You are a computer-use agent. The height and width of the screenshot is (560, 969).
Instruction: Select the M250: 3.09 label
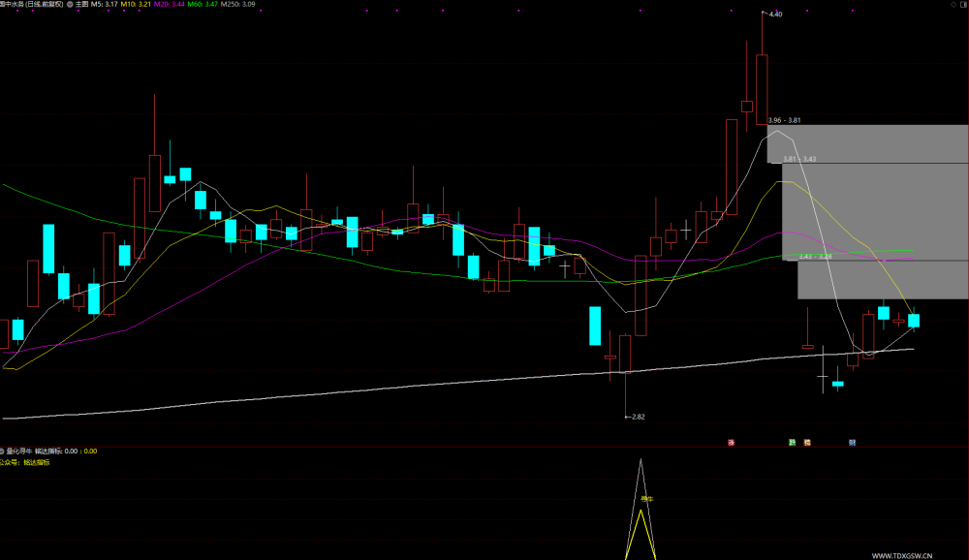tap(238, 4)
